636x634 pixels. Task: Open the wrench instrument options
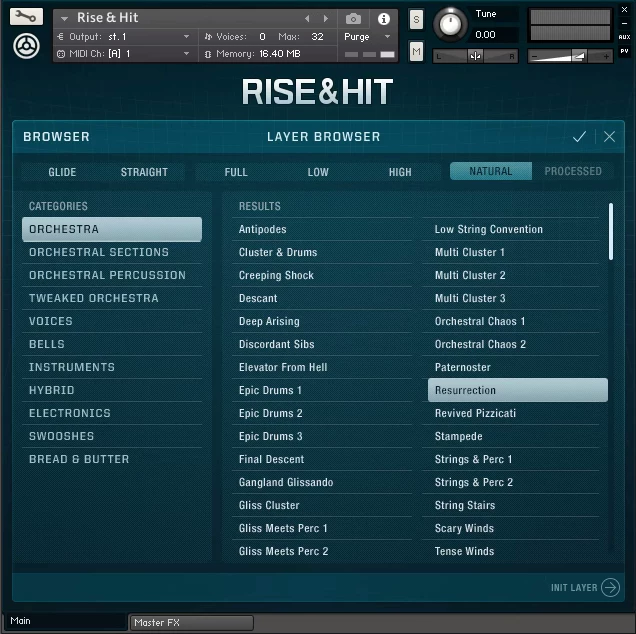(x=26, y=17)
